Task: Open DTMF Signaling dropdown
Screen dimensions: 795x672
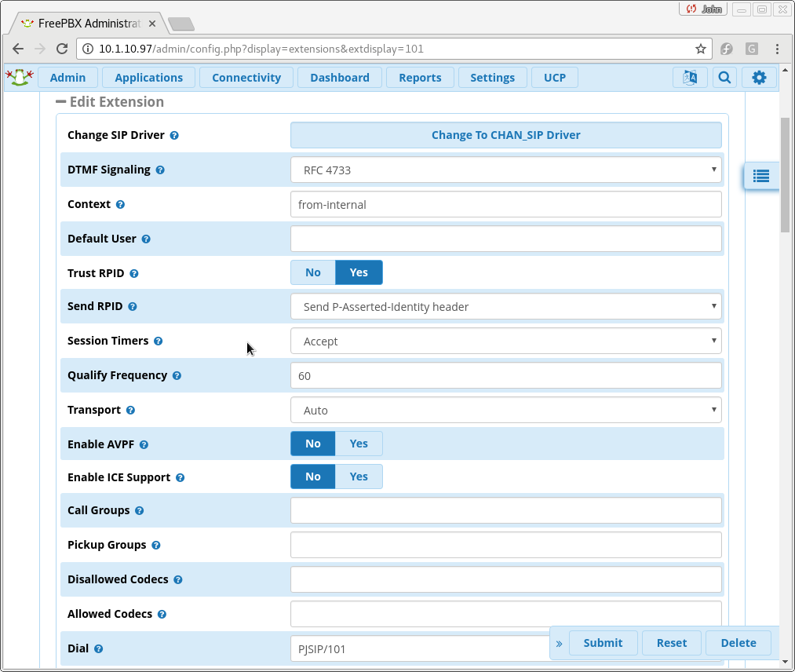Action: pos(505,170)
